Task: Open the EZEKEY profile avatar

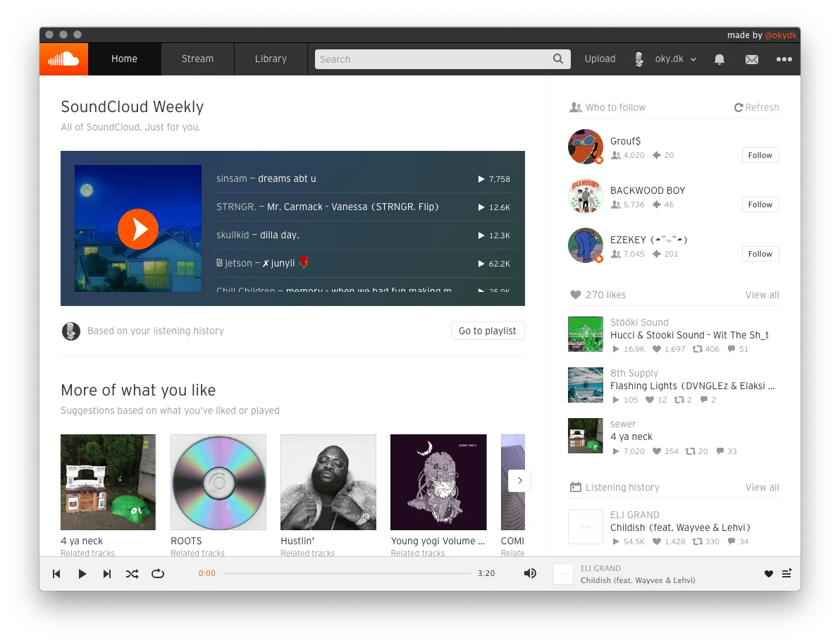Action: 586,245
